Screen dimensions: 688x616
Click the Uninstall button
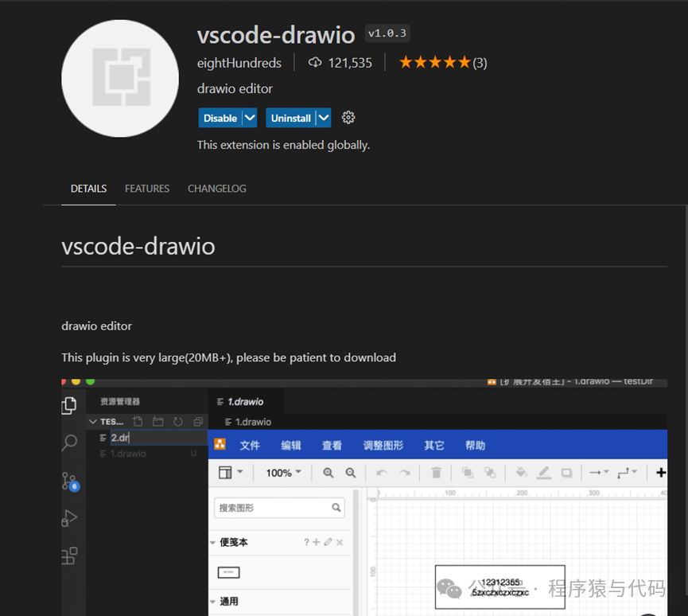tap(290, 118)
